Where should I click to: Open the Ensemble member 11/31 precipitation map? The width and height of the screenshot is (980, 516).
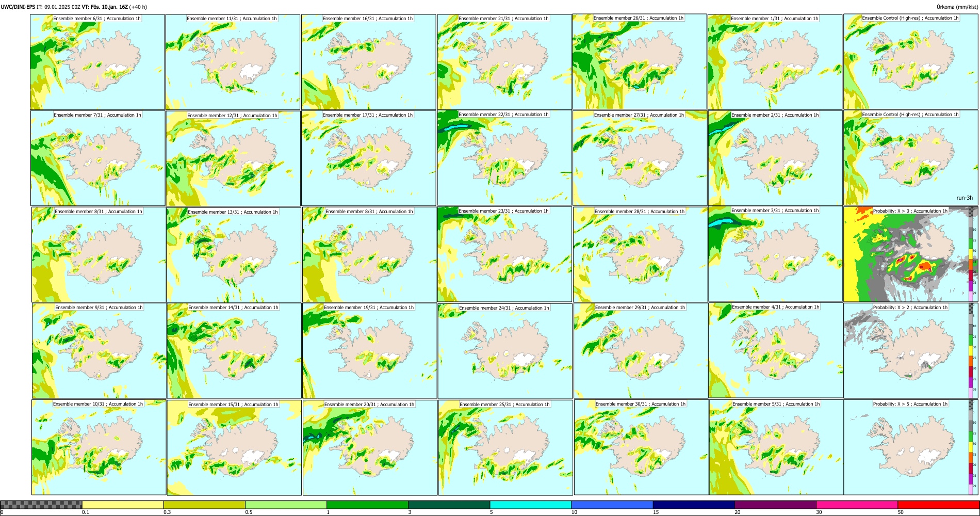[x=233, y=62]
